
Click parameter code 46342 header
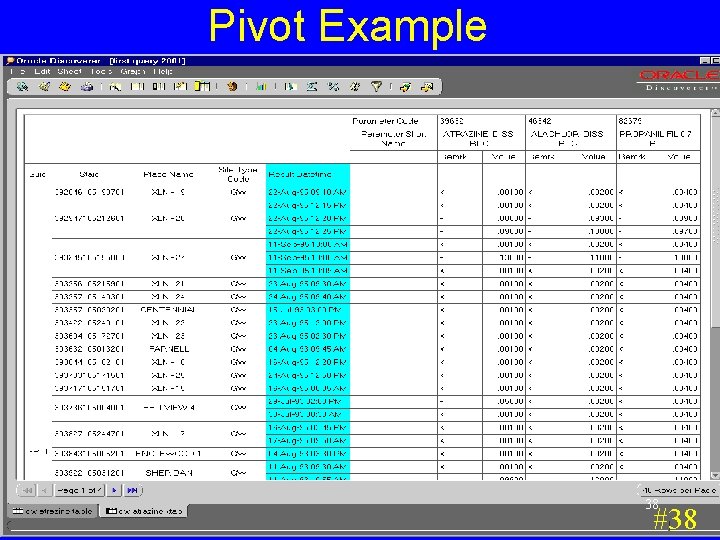pyautogui.click(x=540, y=121)
